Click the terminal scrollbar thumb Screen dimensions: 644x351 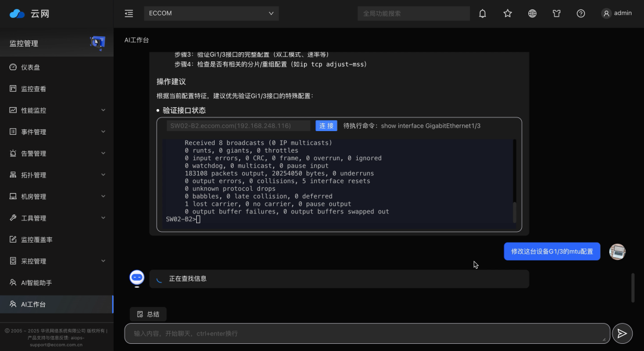tap(515, 212)
